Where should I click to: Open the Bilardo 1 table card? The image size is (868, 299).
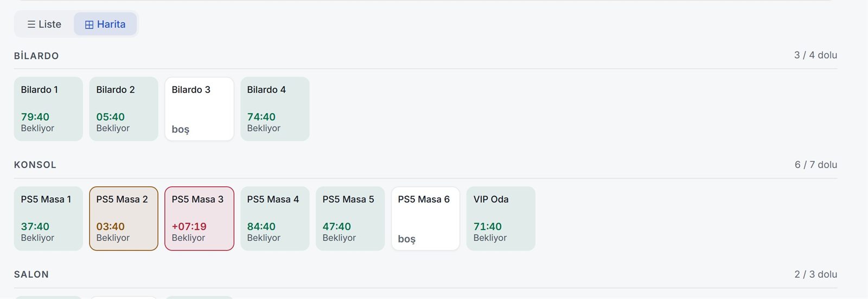point(48,109)
